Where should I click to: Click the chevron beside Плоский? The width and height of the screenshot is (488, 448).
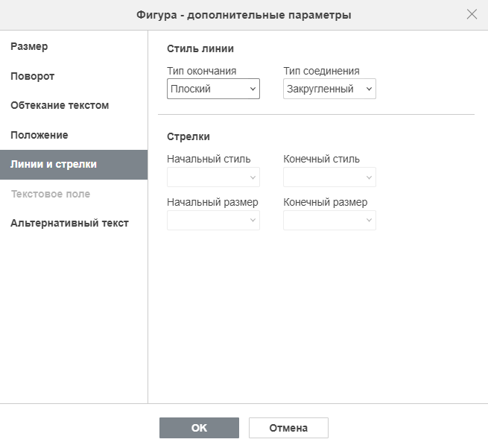pos(253,89)
